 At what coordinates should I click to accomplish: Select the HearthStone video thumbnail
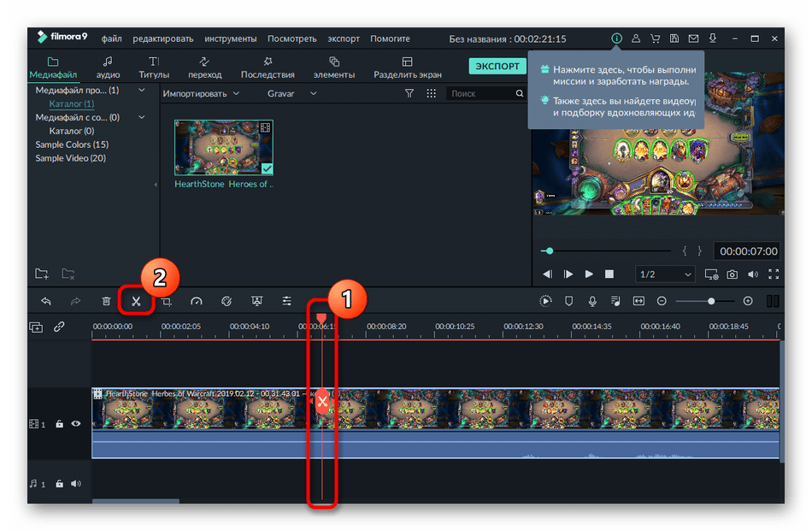(x=224, y=147)
